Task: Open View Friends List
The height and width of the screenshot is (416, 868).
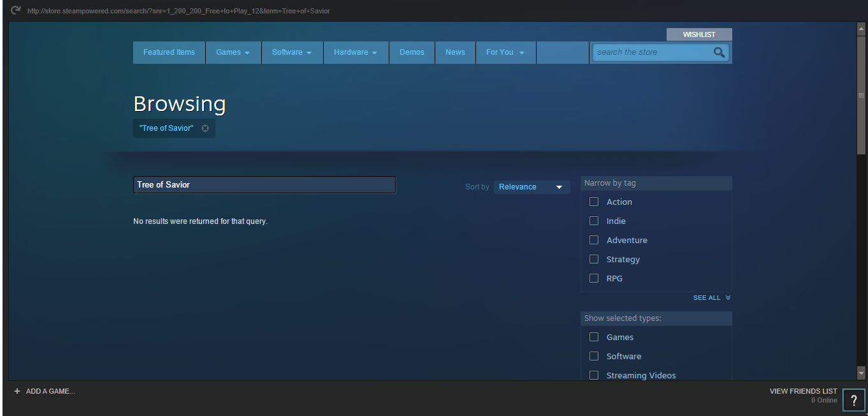Action: click(x=803, y=391)
